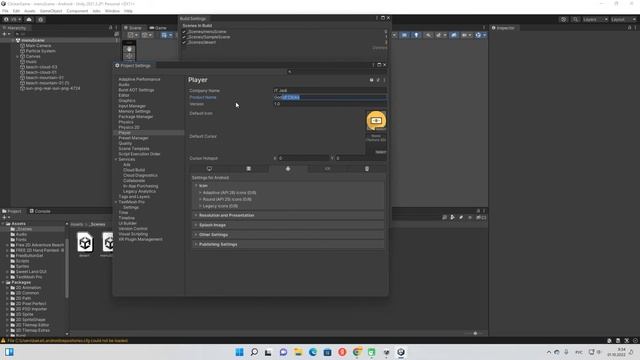
Task: Open XR Plugin Management settings
Action: coord(140,239)
